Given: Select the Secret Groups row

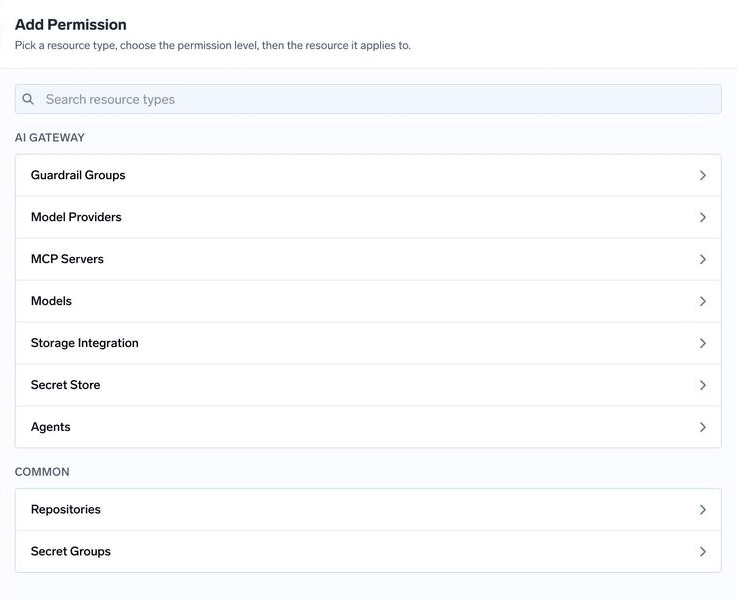Looking at the screenshot, I should click(368, 552).
